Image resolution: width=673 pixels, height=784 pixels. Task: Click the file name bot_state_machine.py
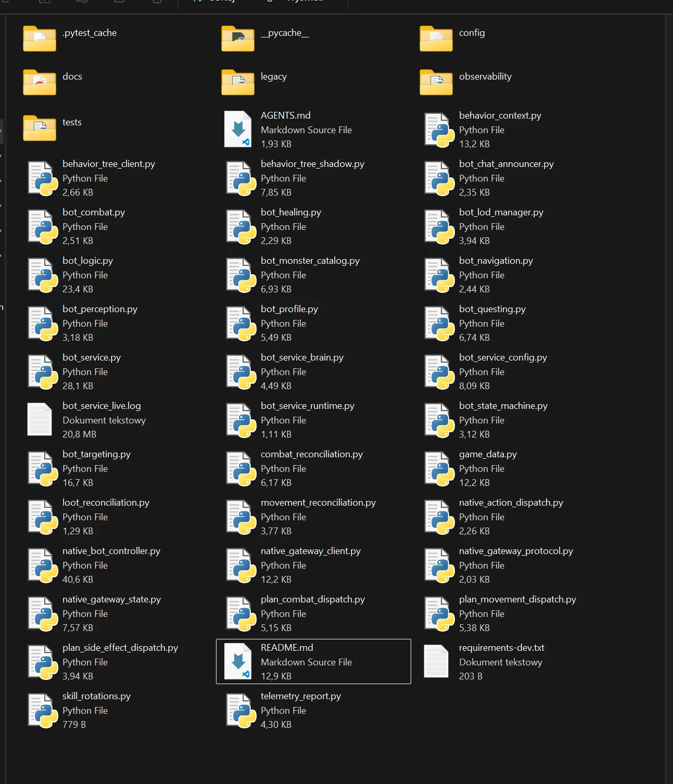point(503,406)
